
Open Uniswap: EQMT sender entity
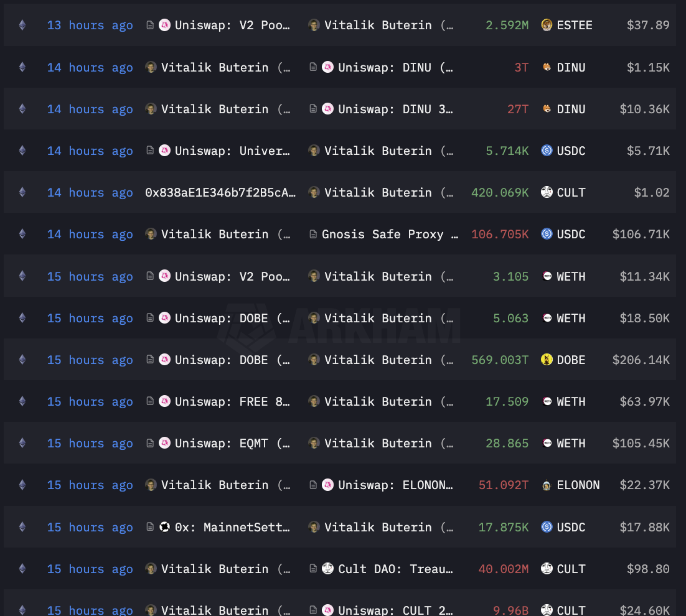(x=232, y=443)
